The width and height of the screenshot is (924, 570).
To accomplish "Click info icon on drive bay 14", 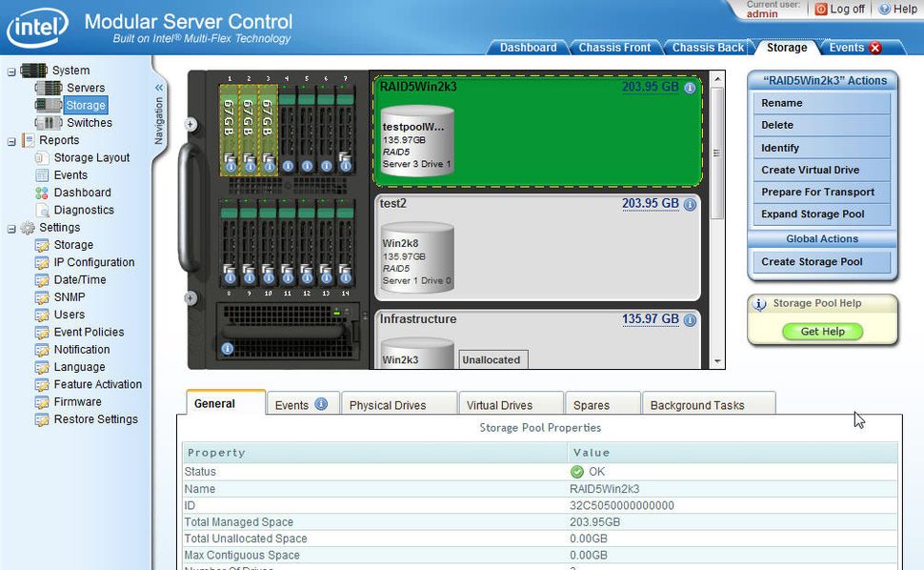I will coord(346,277).
